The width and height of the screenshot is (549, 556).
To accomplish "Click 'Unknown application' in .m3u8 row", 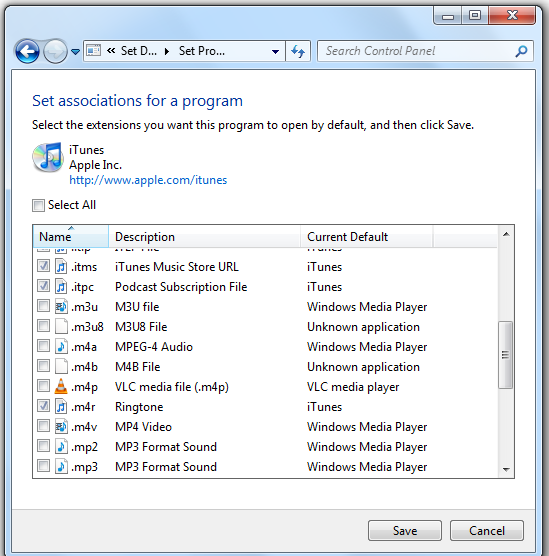I will [363, 327].
